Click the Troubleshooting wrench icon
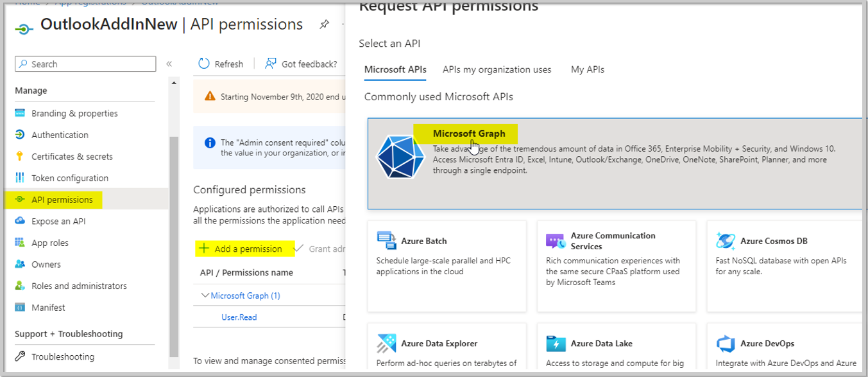868x377 pixels. coord(20,356)
